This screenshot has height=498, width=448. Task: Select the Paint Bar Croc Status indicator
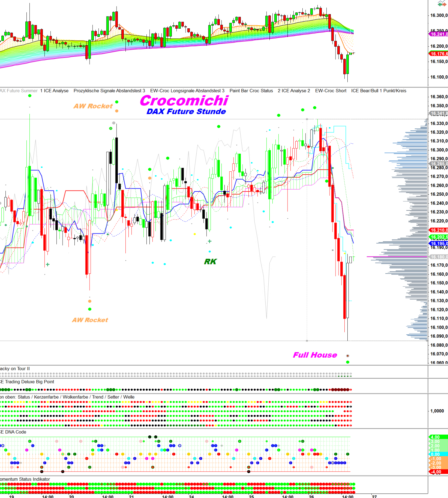(x=251, y=91)
